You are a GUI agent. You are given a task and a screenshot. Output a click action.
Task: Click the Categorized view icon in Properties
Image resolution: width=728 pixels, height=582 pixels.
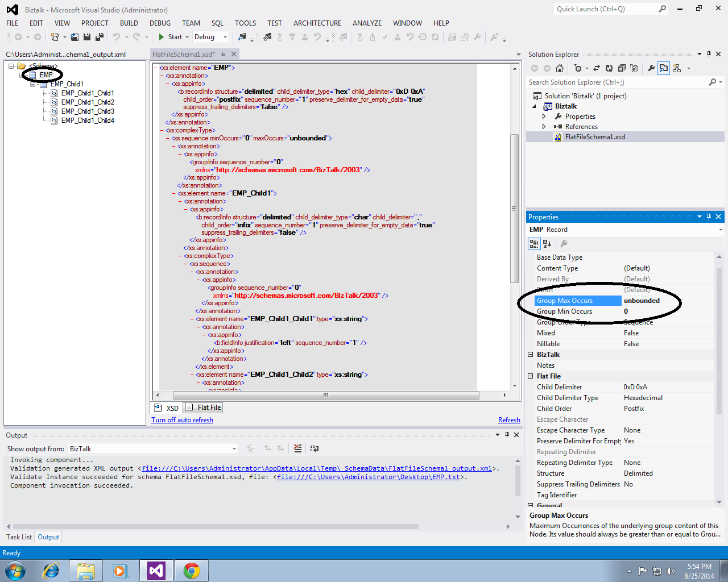(x=534, y=243)
